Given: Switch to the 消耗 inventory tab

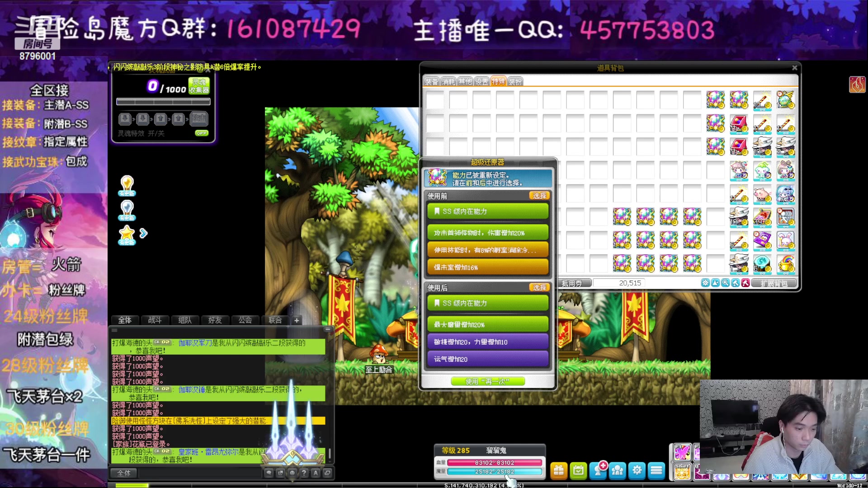Looking at the screenshot, I should pos(448,82).
